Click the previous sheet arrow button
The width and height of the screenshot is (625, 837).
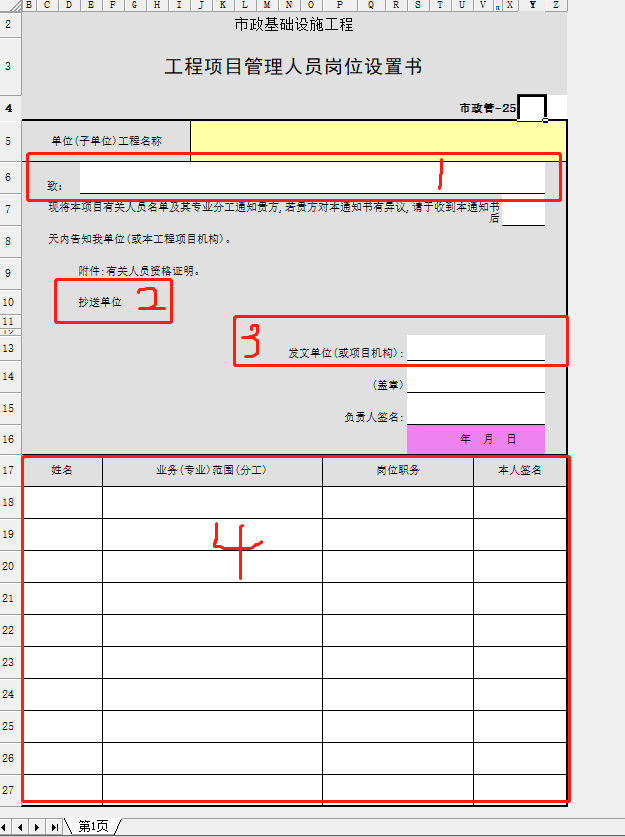[22, 827]
